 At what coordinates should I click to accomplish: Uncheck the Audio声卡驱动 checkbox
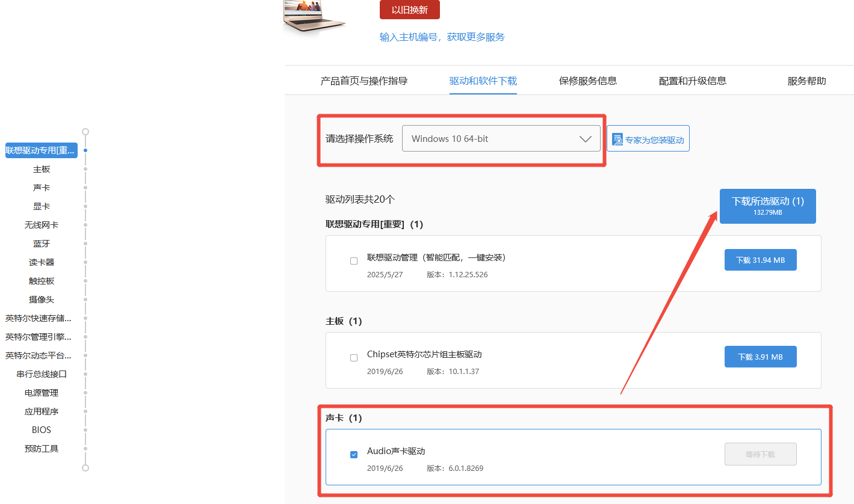pyautogui.click(x=354, y=455)
